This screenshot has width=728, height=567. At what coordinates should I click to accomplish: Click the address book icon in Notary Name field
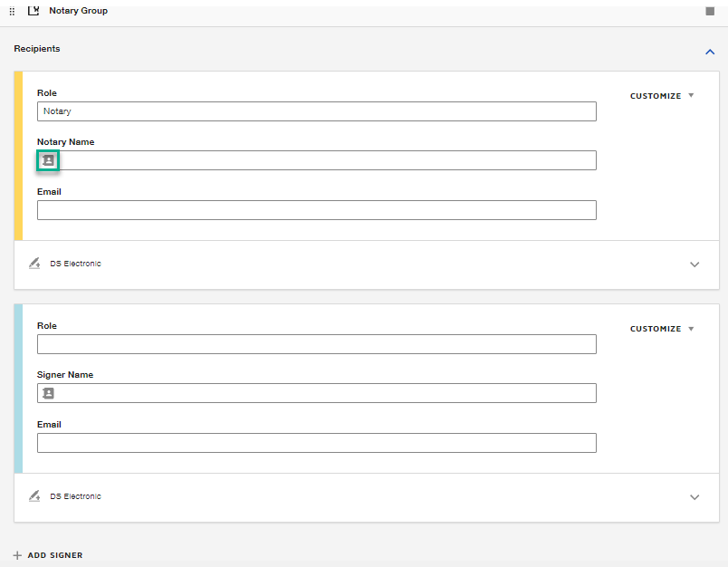pos(48,160)
